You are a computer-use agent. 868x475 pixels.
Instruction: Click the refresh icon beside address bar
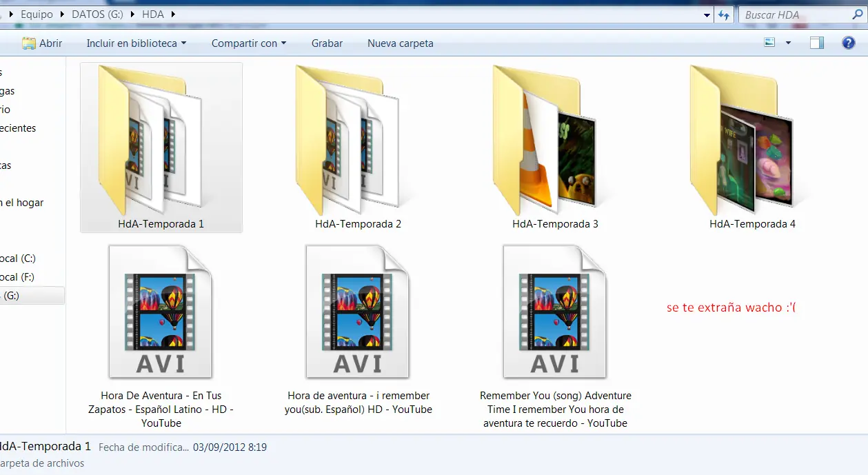[724, 14]
